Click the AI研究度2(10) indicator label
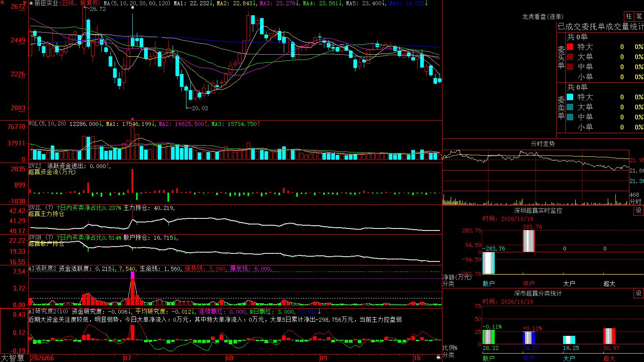 click(x=48, y=311)
